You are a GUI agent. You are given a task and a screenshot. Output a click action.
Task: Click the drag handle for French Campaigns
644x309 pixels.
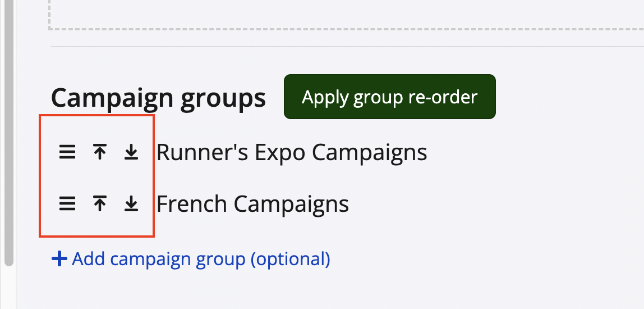pyautogui.click(x=67, y=204)
